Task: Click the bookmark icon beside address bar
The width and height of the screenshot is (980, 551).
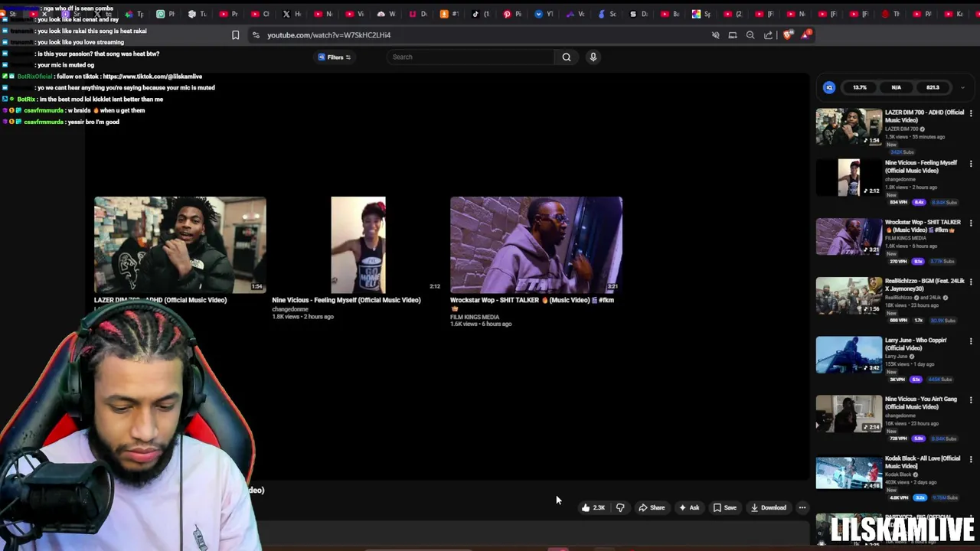Action: pos(235,35)
